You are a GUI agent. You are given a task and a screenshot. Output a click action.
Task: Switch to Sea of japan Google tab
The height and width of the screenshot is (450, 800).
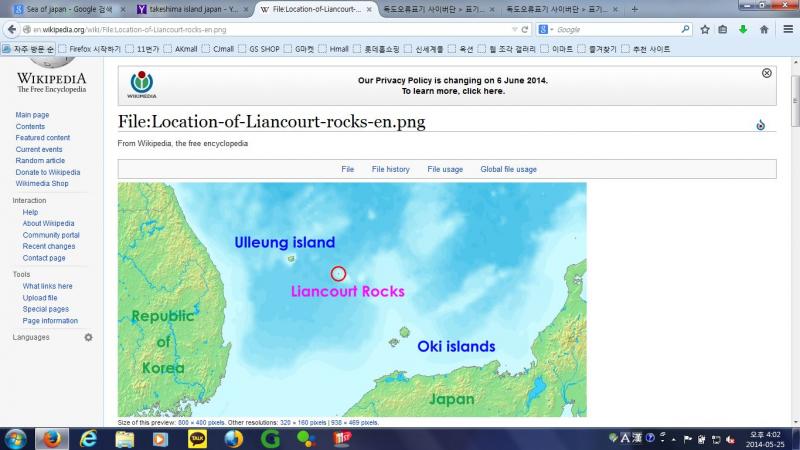69,9
